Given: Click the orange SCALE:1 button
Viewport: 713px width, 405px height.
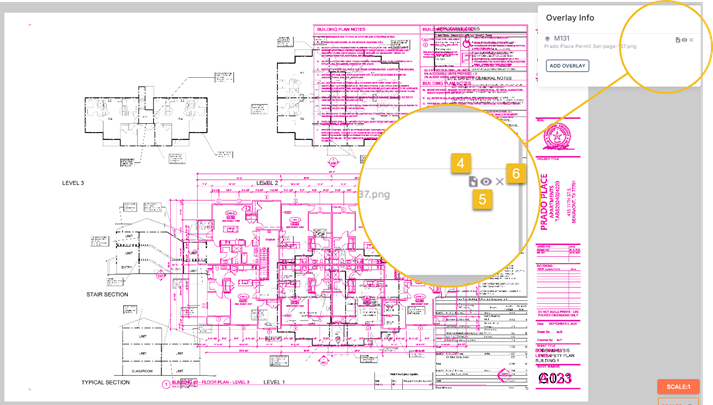Looking at the screenshot, I should pos(677,387).
